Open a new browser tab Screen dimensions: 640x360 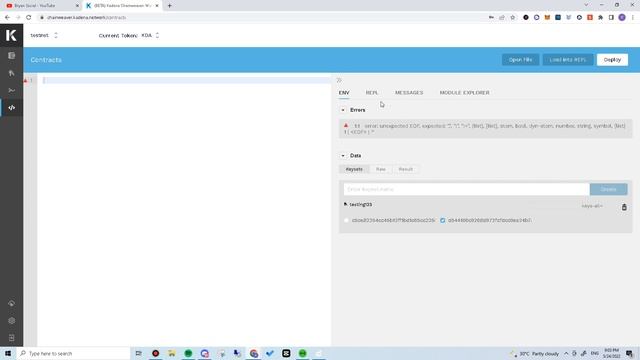pyautogui.click(x=169, y=6)
